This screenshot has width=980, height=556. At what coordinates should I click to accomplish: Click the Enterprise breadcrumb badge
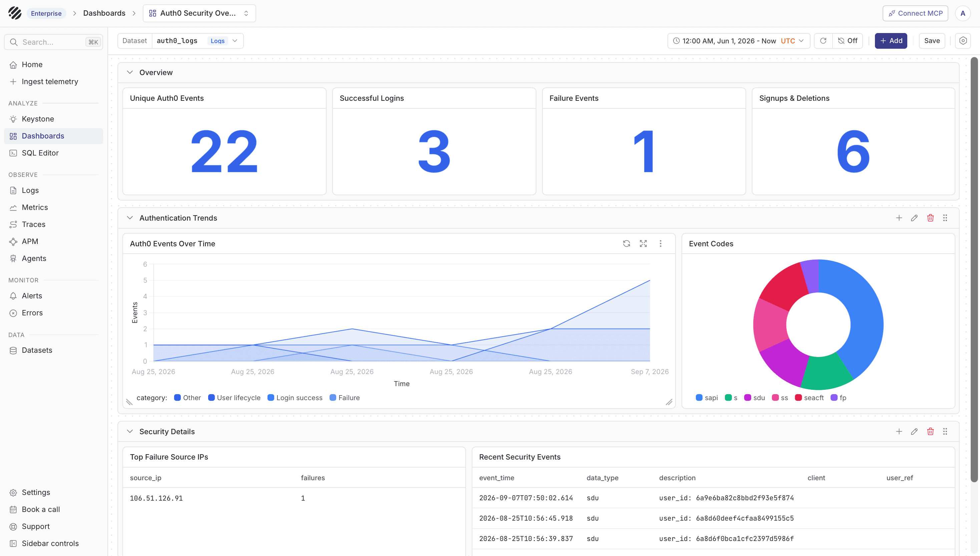46,13
